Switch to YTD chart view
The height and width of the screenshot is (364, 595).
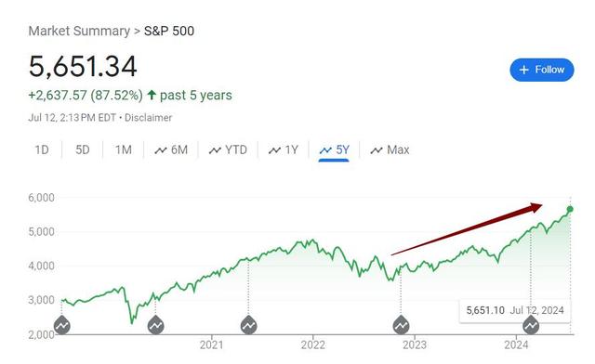point(228,150)
